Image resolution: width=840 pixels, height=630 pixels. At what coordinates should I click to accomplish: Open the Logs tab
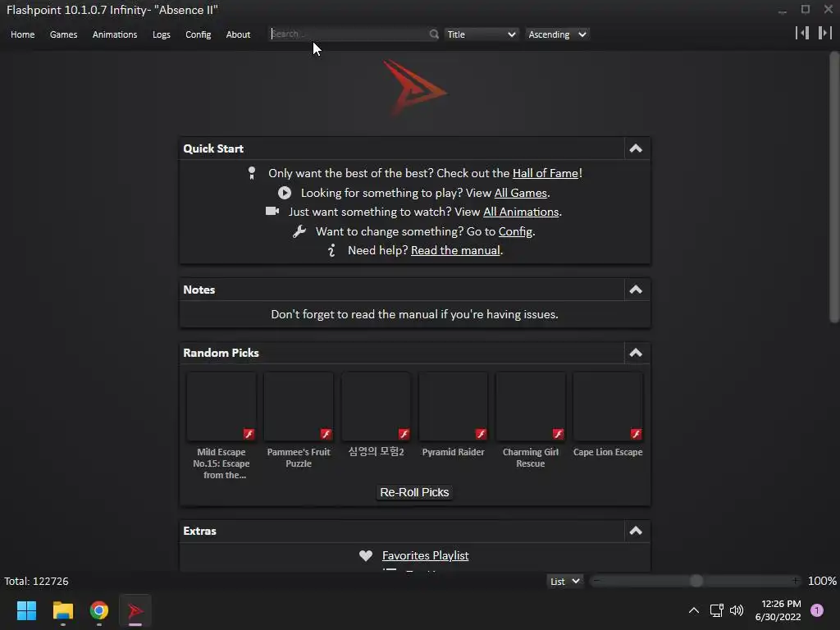tap(162, 34)
